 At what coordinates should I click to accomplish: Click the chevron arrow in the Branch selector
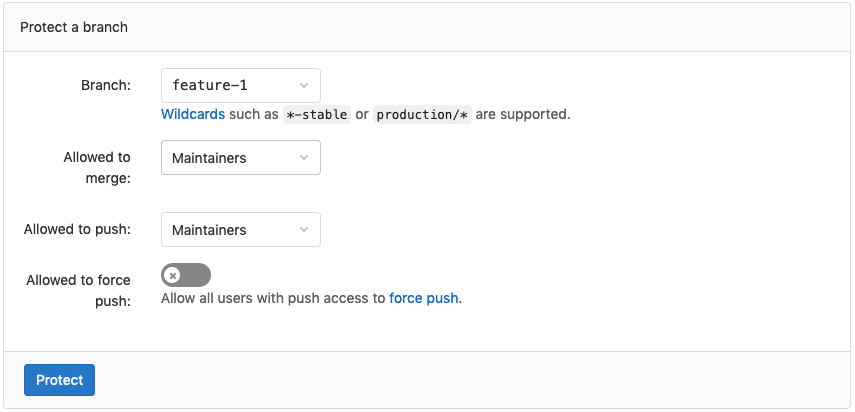[304, 86]
